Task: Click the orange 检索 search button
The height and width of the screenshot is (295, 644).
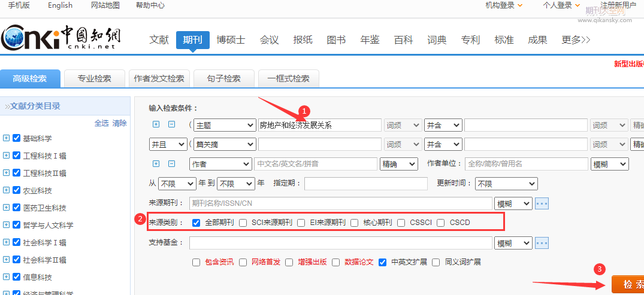Action: [x=629, y=284]
